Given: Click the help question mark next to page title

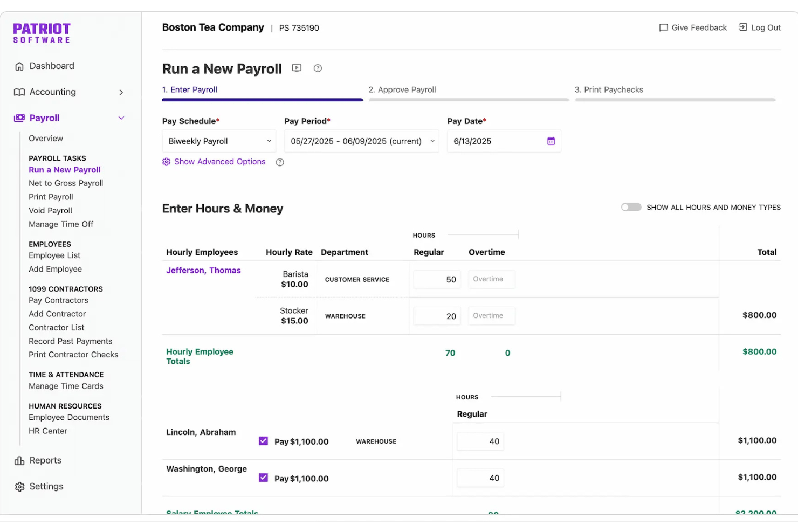Looking at the screenshot, I should pos(318,68).
